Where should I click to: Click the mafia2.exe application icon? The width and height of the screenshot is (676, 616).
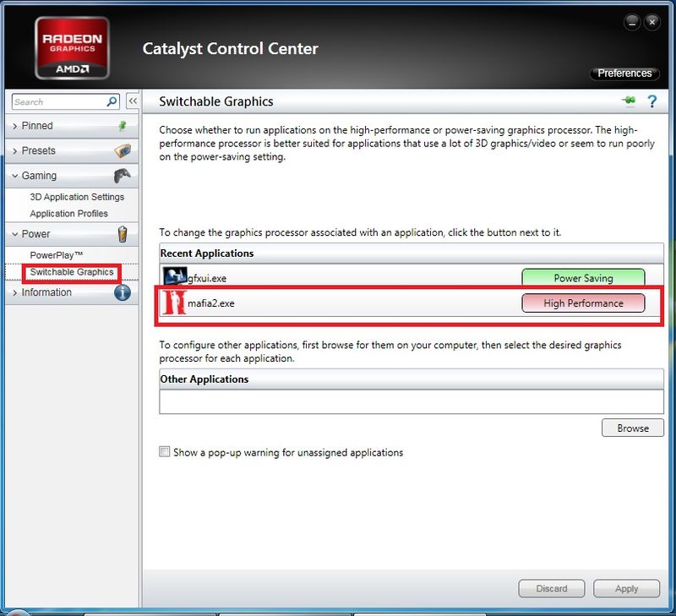click(174, 303)
